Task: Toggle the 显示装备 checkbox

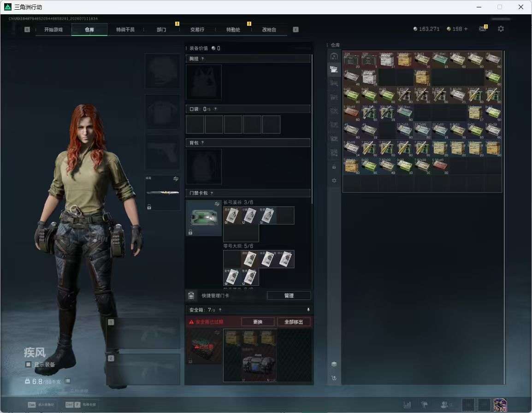Action: pos(29,365)
